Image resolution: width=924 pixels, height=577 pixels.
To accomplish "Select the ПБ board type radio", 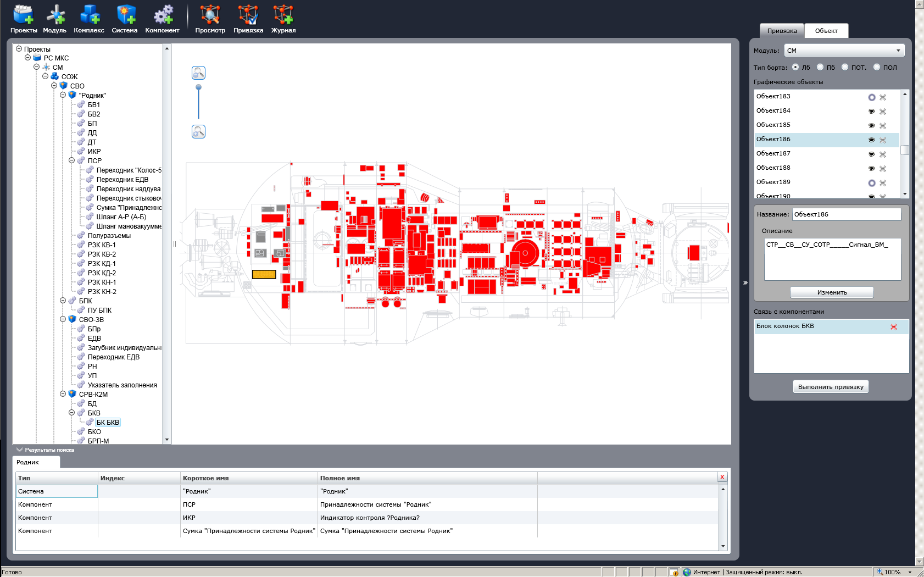I will [820, 67].
